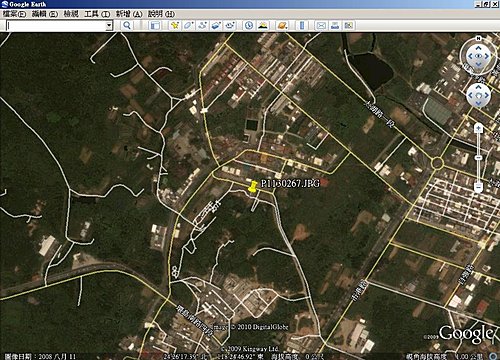This screenshot has height=360, width=500.
Task: Click the ruler measurement tool
Action: 302,25
